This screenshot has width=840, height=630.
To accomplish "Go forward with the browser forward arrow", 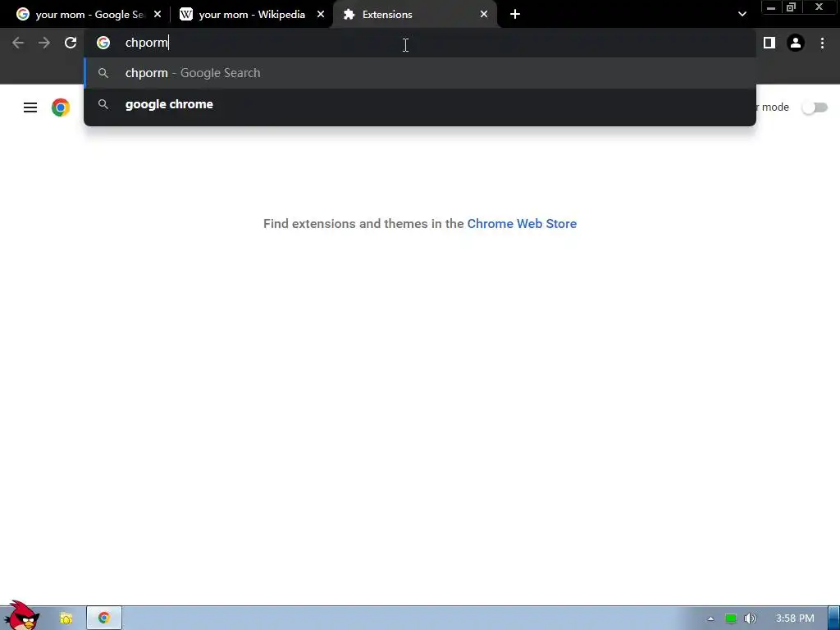I will click(44, 43).
